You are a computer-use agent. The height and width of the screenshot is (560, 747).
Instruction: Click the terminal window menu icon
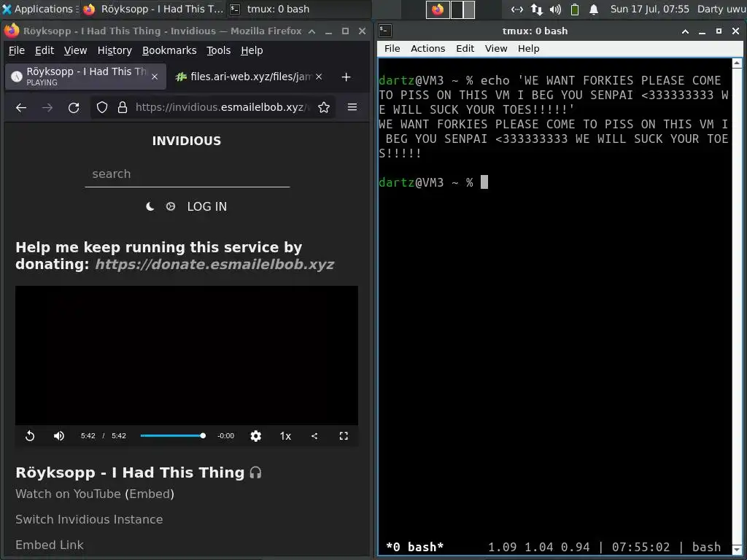pyautogui.click(x=385, y=31)
